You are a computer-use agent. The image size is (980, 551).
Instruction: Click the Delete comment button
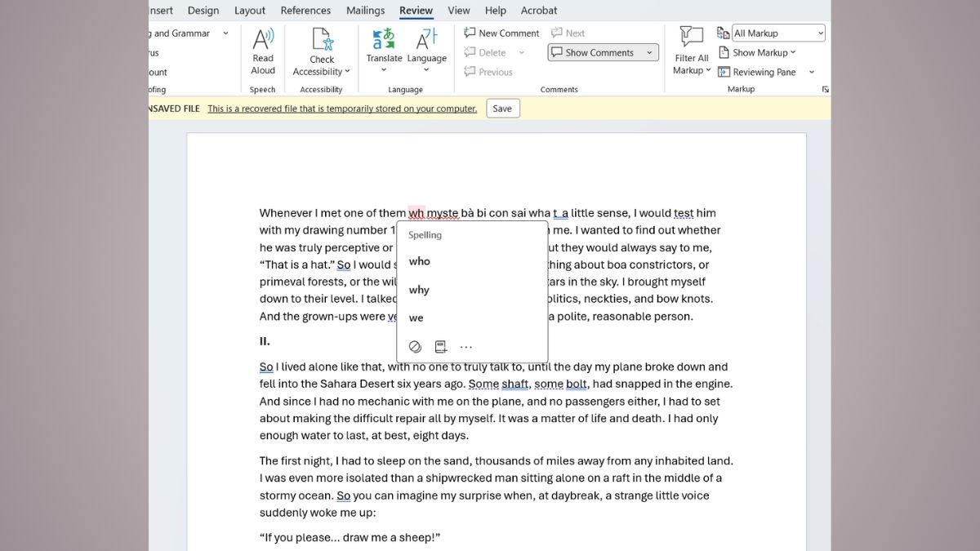tap(485, 52)
